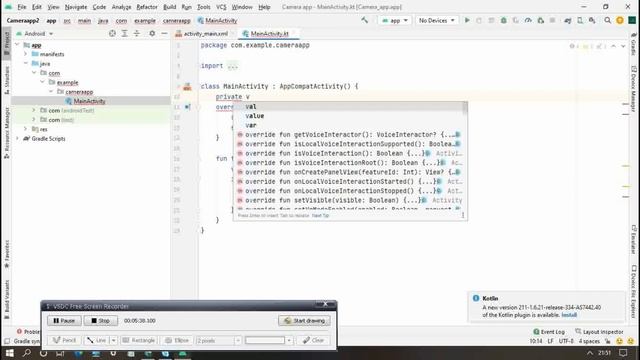Expand the manifests folder
Screen dimensions: 640x360
click(x=25, y=54)
